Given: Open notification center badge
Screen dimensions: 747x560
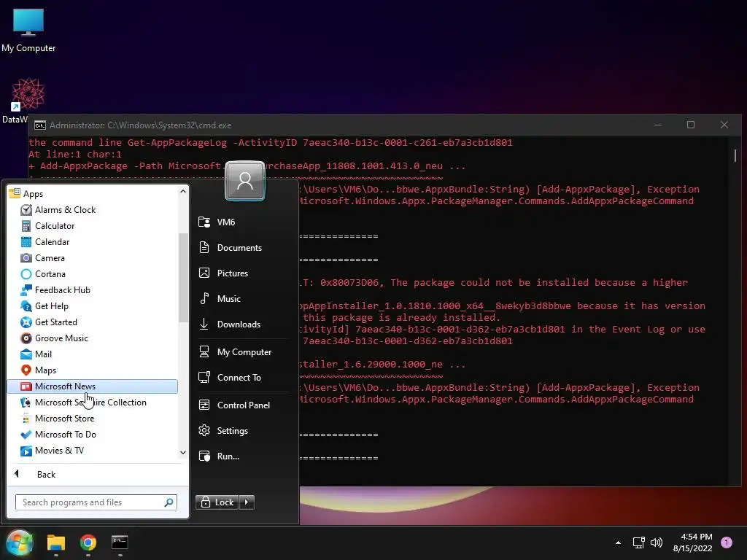Looking at the screenshot, I should pos(727,542).
